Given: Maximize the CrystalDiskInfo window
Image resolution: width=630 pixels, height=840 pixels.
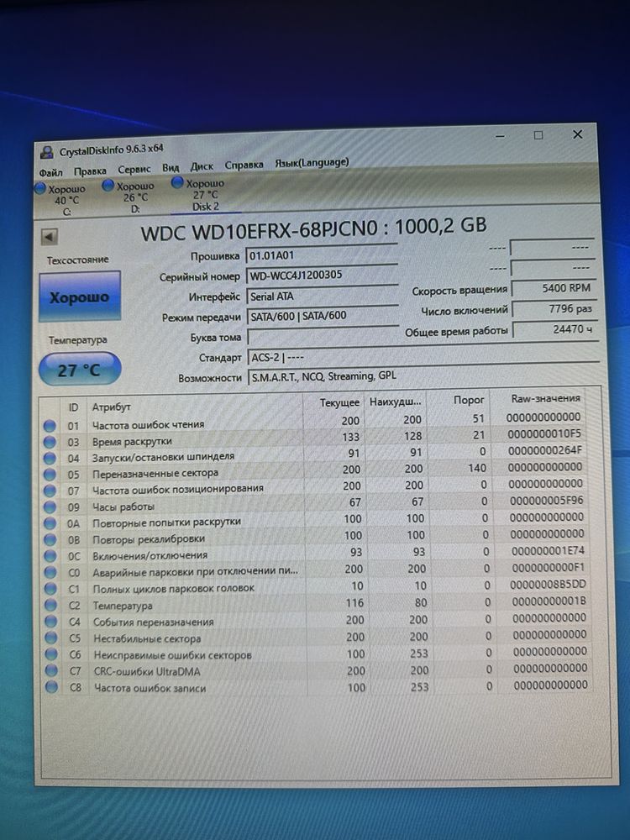Looking at the screenshot, I should click(x=538, y=135).
